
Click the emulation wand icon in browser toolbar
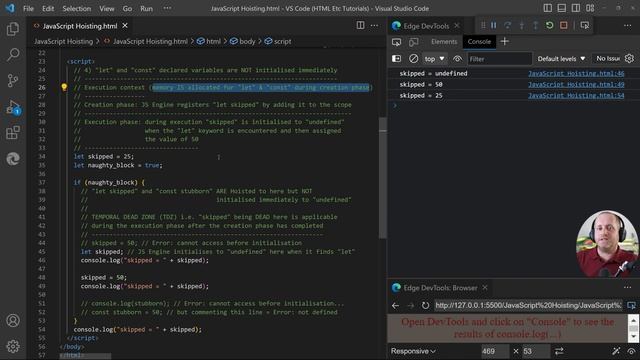point(616,351)
